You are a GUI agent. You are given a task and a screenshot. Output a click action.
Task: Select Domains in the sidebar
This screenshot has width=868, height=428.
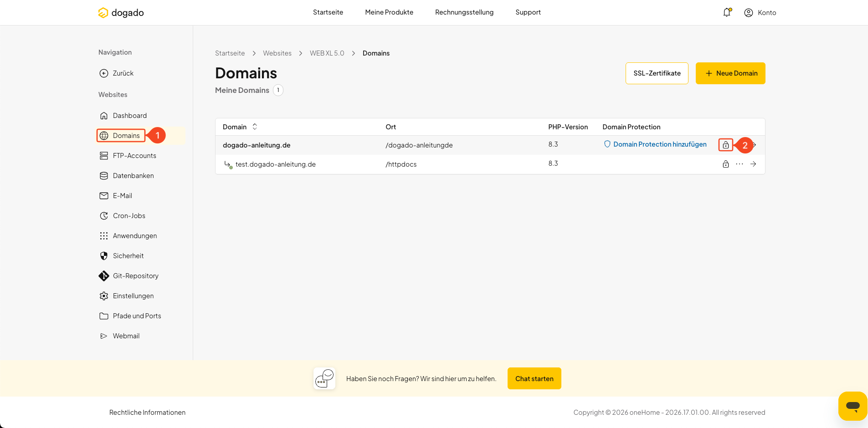(120, 136)
